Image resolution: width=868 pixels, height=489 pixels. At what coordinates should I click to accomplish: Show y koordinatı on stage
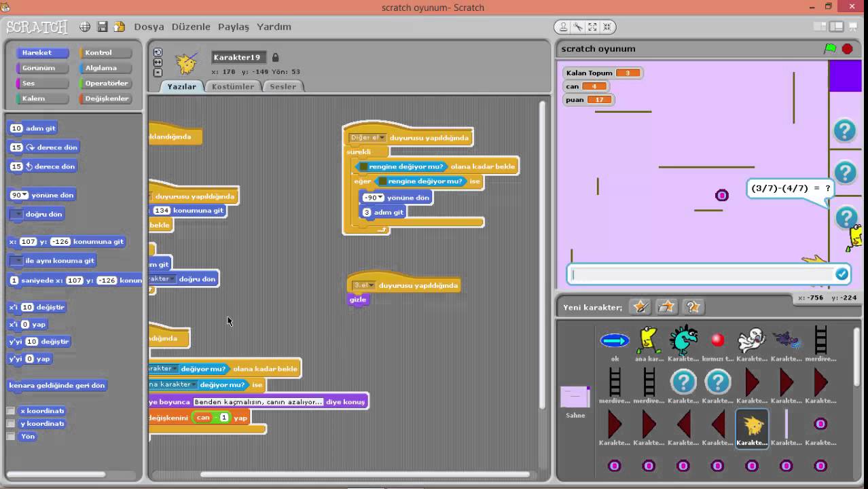tap(11, 424)
